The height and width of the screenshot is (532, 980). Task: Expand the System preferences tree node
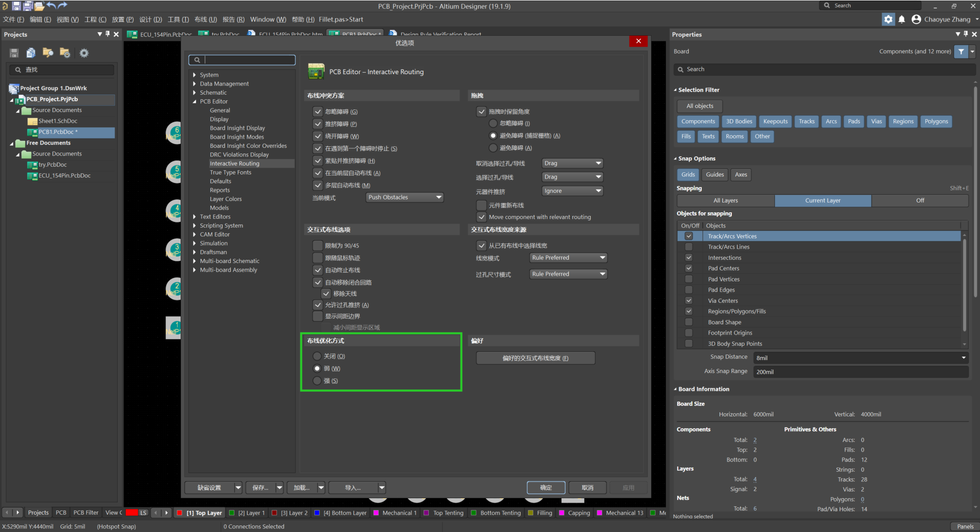pos(194,75)
